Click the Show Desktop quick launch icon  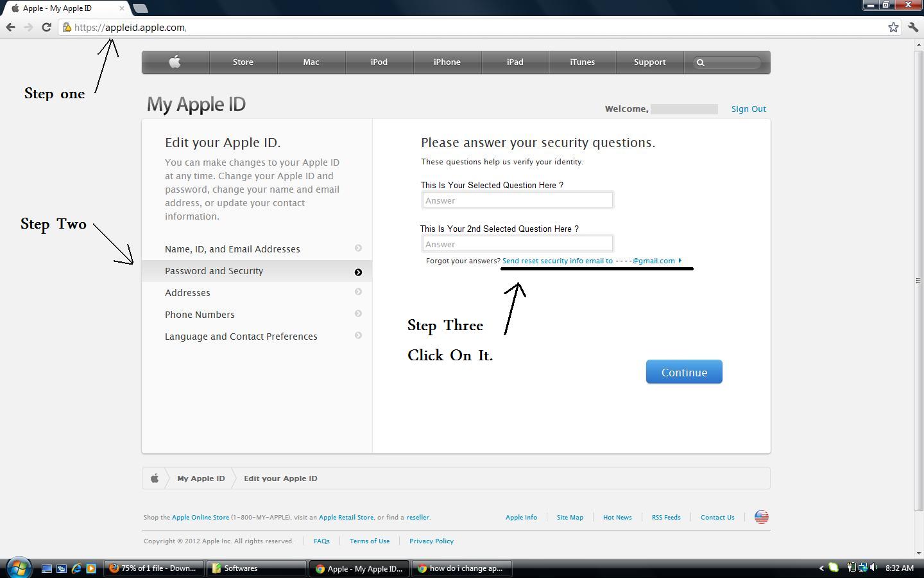pos(47,568)
